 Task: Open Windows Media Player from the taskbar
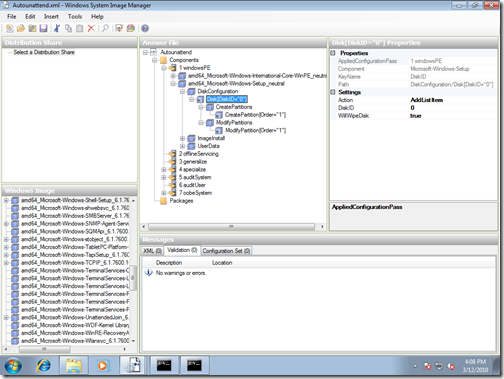point(103,366)
